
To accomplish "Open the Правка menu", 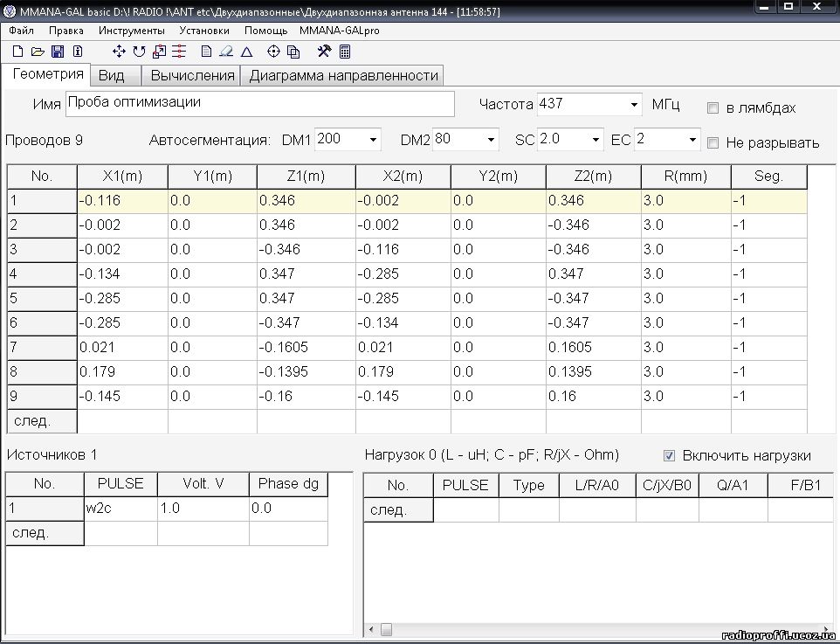I will pyautogui.click(x=66, y=31).
